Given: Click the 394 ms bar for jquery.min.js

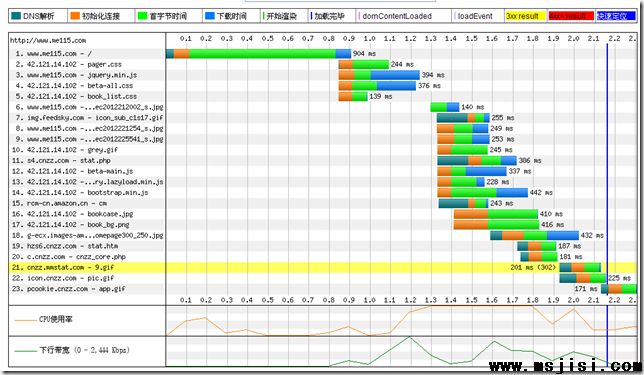Looking at the screenshot, I should click(379, 75).
